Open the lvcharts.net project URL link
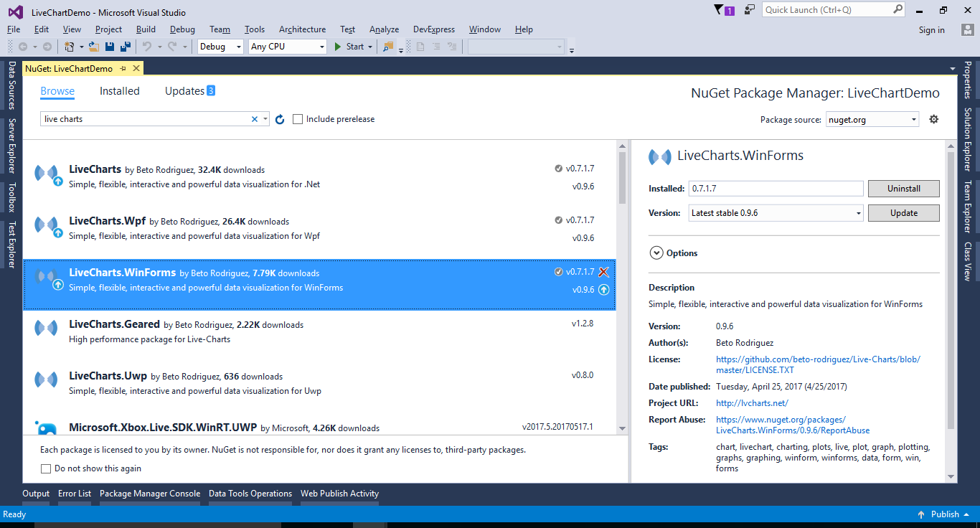 752,403
